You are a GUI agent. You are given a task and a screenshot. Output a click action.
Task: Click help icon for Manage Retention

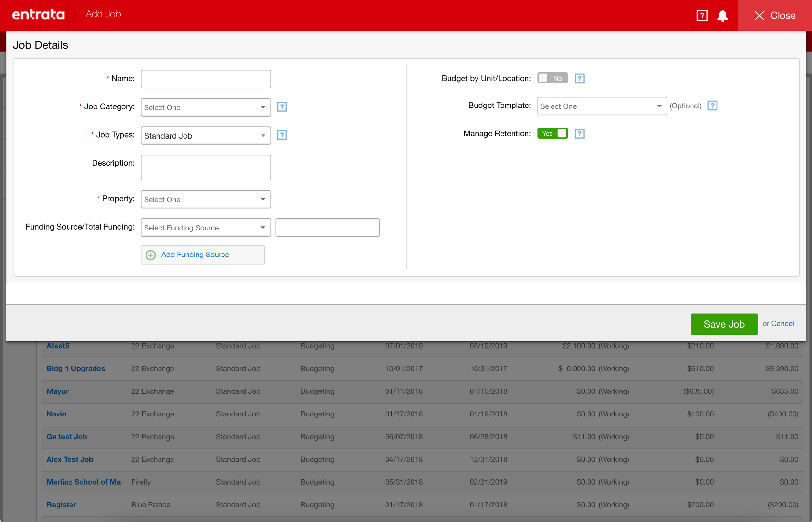coord(579,134)
